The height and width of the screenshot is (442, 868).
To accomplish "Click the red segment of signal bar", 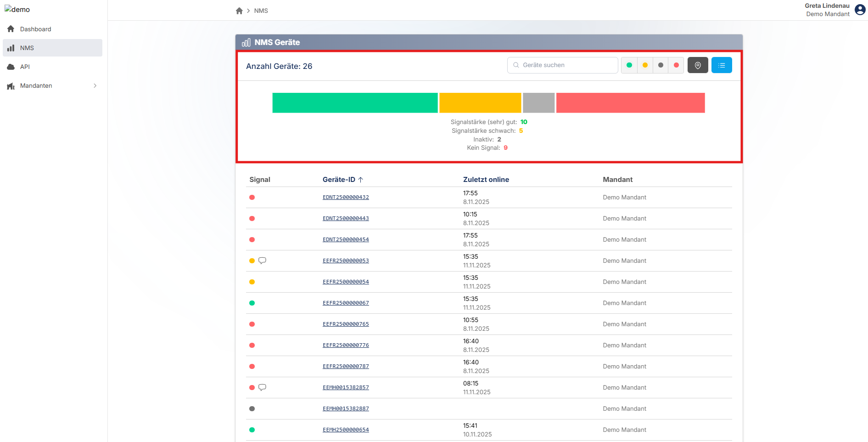I will click(630, 103).
